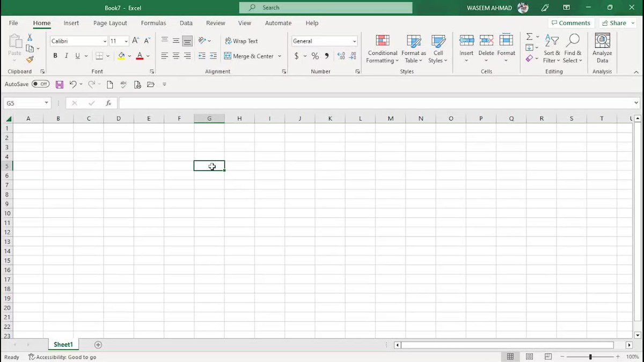Apply align right to cell
Viewport: 644px width, 362px height.
(187, 56)
